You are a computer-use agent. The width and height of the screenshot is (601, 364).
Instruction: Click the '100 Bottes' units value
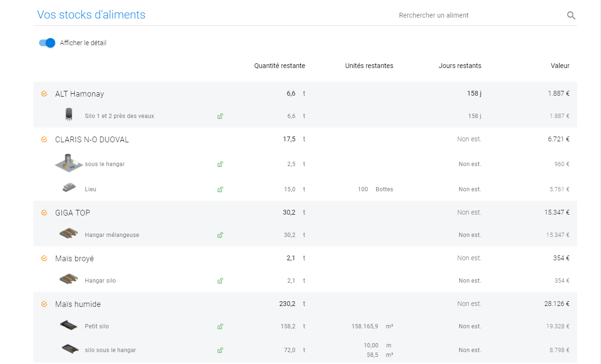pos(375,189)
